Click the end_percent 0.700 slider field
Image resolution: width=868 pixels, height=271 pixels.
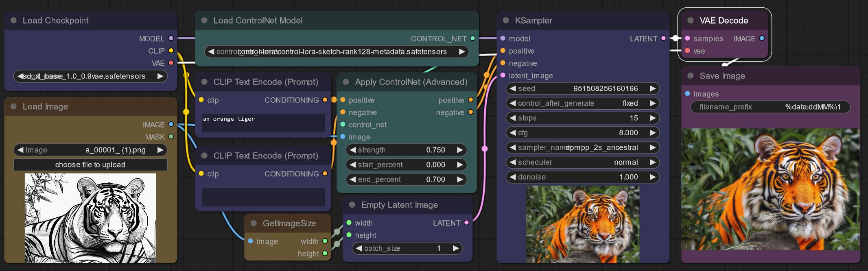(x=406, y=179)
